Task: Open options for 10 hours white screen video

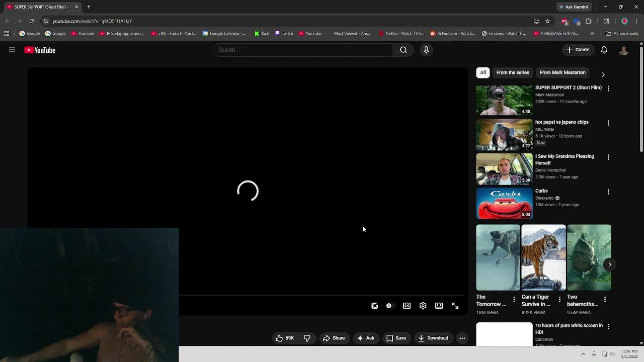Action: (608, 327)
